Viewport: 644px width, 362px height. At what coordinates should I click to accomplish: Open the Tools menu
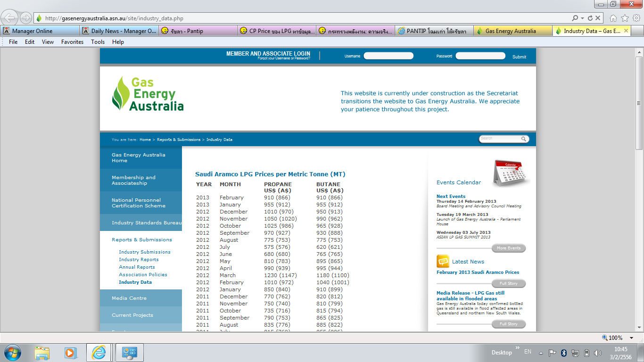tap(98, 42)
